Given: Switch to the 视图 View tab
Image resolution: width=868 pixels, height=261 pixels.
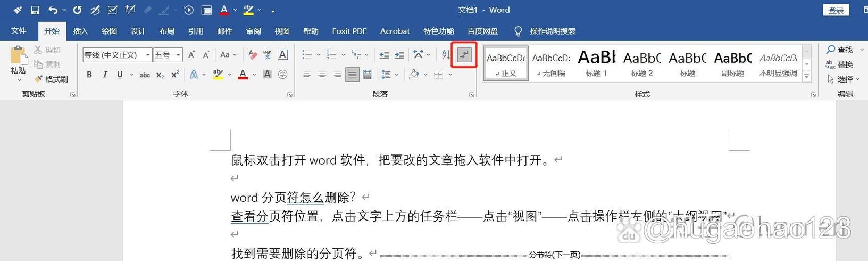Looking at the screenshot, I should coord(282,31).
